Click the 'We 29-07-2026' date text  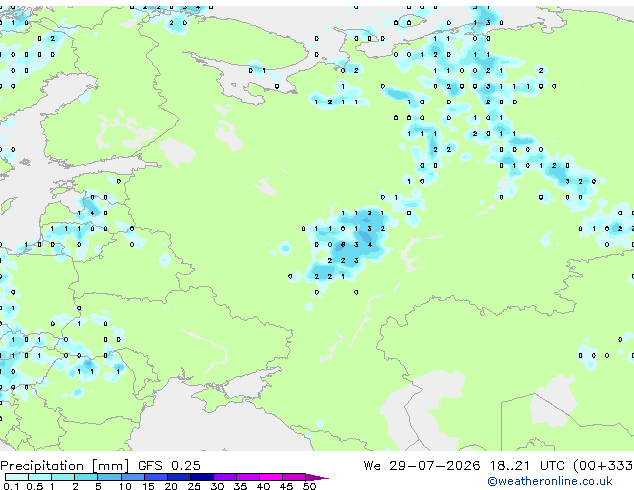coord(422,466)
